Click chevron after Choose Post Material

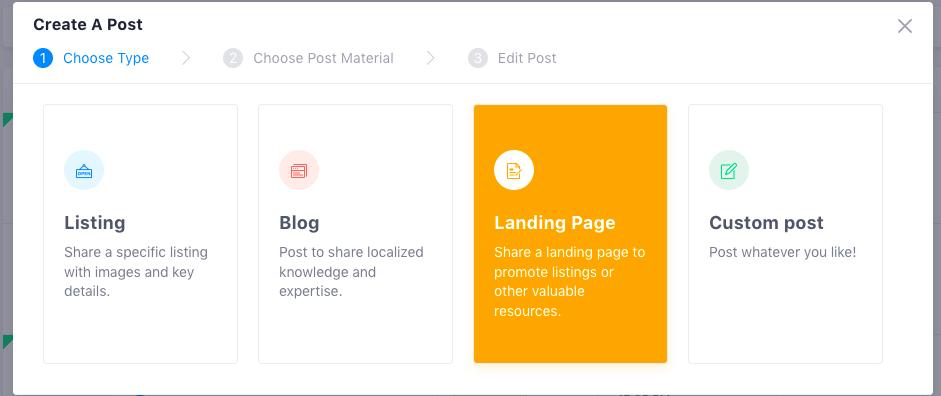431,58
